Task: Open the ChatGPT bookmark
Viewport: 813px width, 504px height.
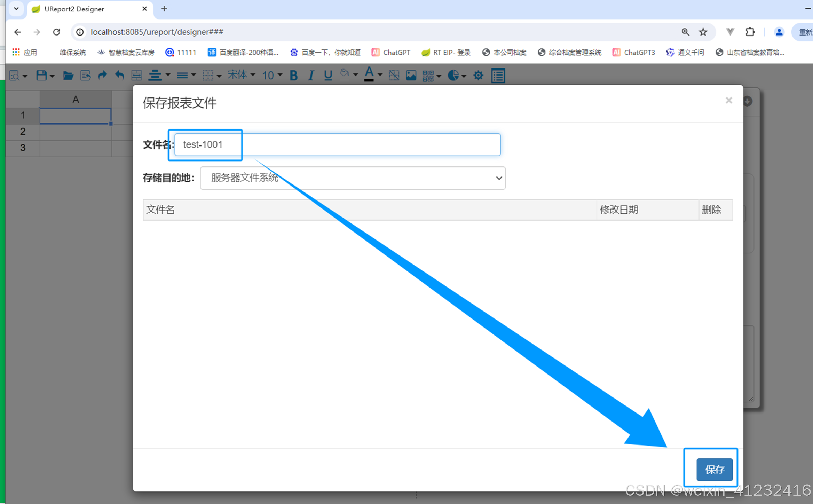Action: pyautogui.click(x=391, y=53)
